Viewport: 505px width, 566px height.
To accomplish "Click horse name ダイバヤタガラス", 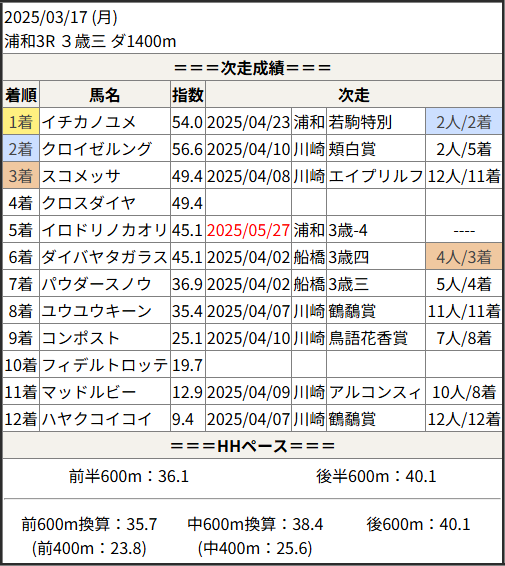I will coord(105,257).
